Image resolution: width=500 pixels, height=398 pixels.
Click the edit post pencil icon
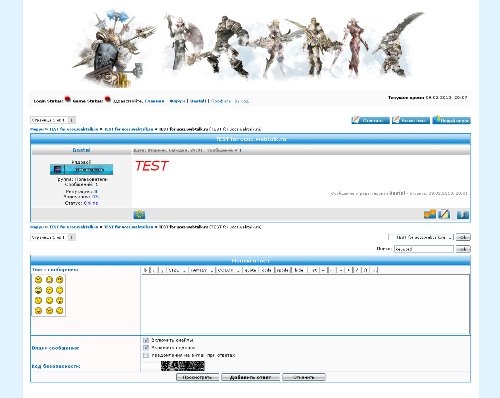click(x=444, y=214)
